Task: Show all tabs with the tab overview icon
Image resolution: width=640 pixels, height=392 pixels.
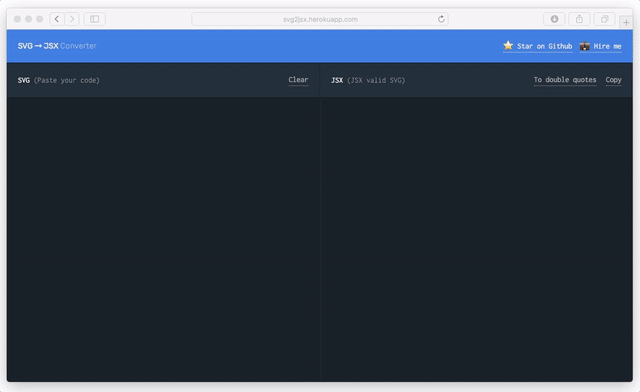Action: pos(604,19)
